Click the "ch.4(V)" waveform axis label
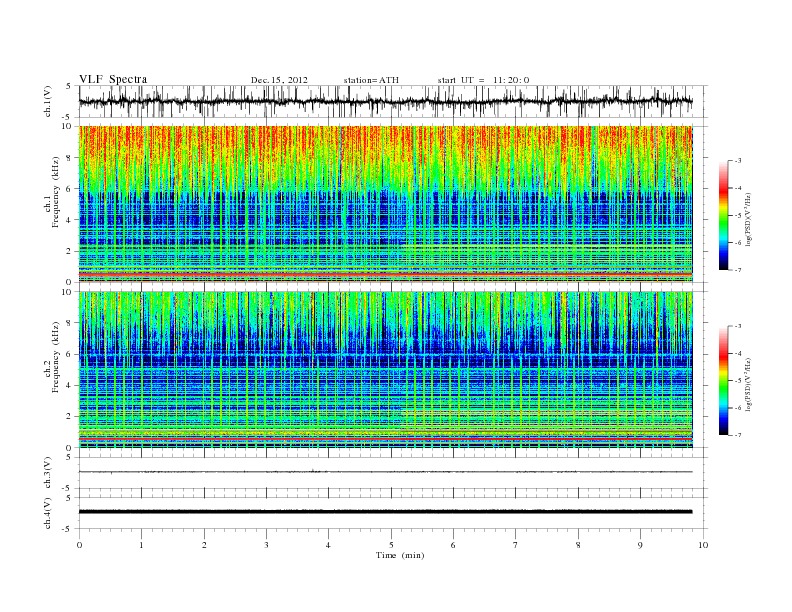The width and height of the screenshot is (792, 612). tap(48, 513)
